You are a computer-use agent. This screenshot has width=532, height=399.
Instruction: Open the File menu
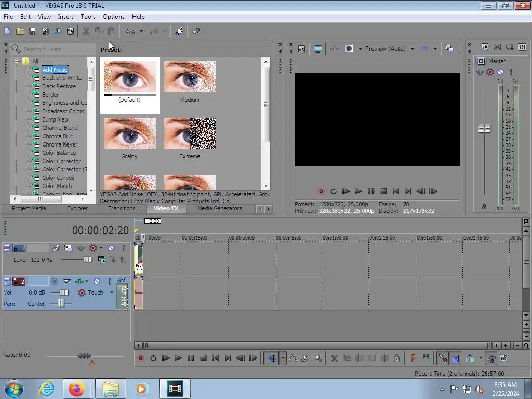point(8,17)
